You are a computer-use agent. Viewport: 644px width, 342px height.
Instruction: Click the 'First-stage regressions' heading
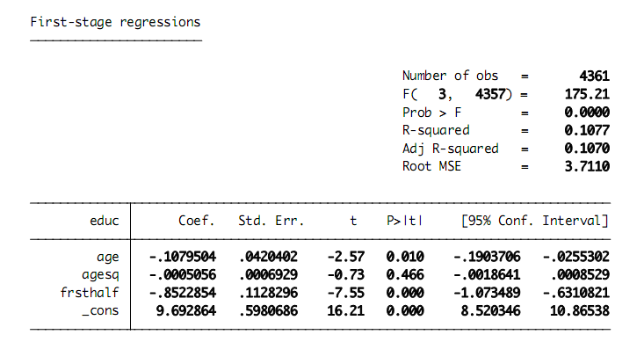tap(115, 22)
